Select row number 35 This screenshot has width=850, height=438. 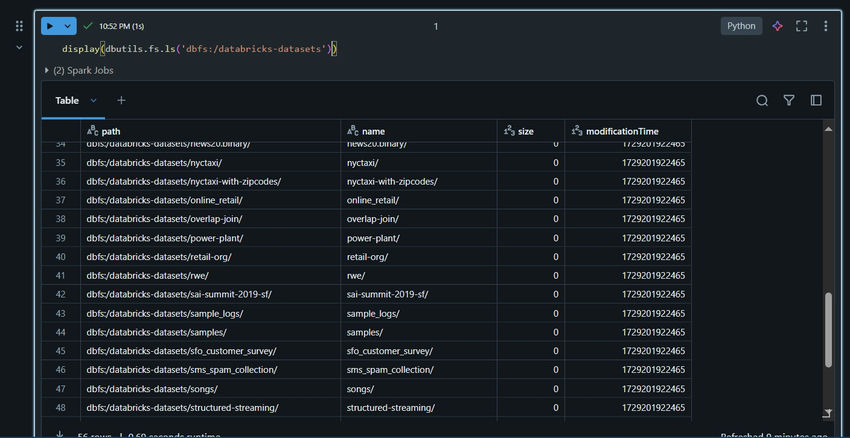tap(61, 163)
